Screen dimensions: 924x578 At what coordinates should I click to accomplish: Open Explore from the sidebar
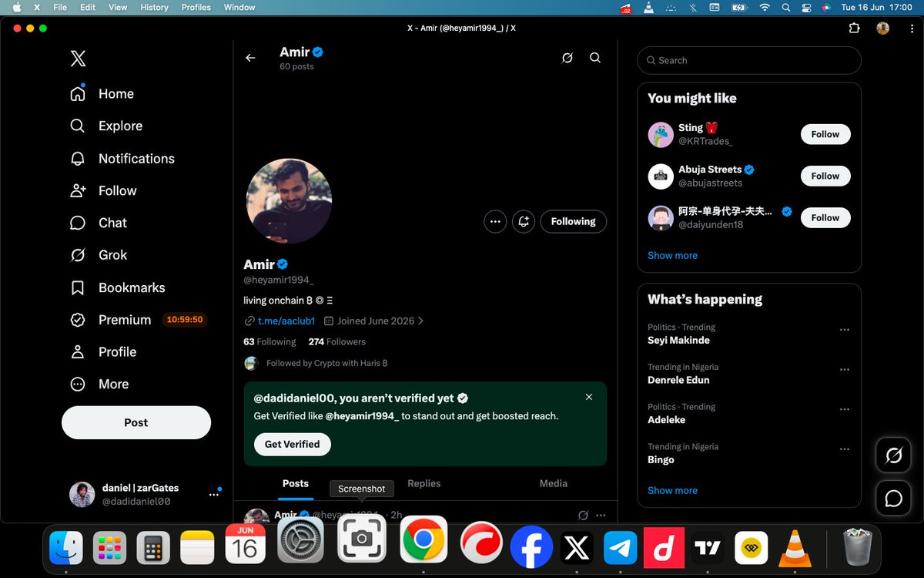click(106, 126)
